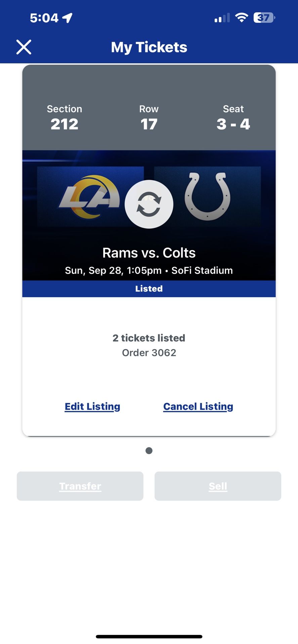This screenshot has height=644, width=298.
Task: Tap the Sell button
Action: pos(217,486)
